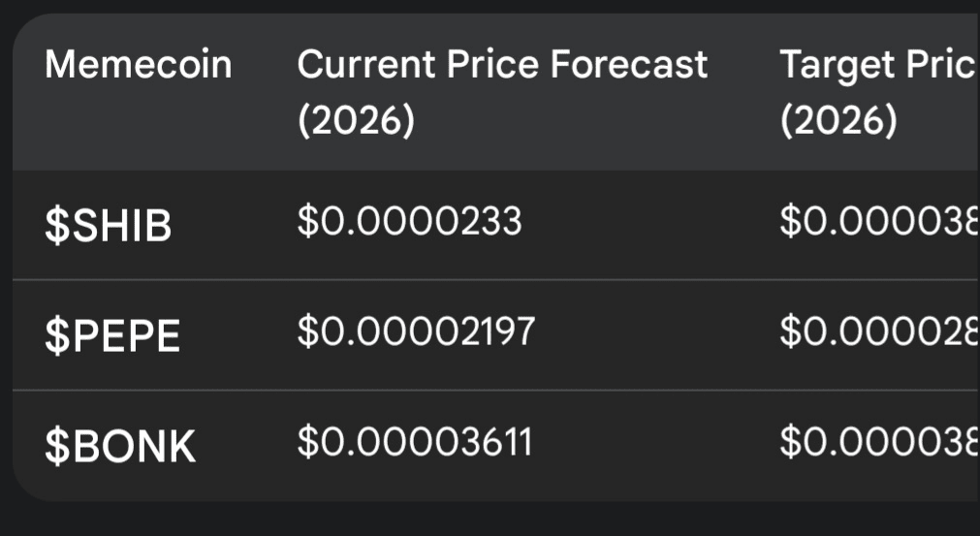Viewport: 980px width, 536px height.
Task: Click the Memecoin column header
Action: [138, 64]
